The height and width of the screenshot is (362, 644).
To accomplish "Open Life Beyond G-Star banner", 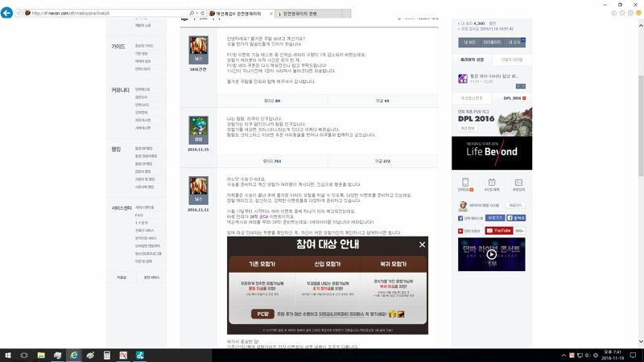I will [x=492, y=153].
